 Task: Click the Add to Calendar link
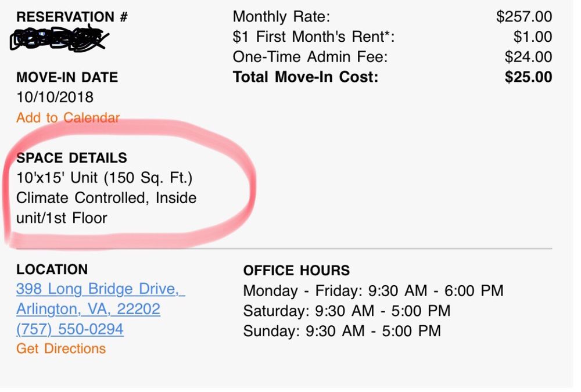point(68,118)
